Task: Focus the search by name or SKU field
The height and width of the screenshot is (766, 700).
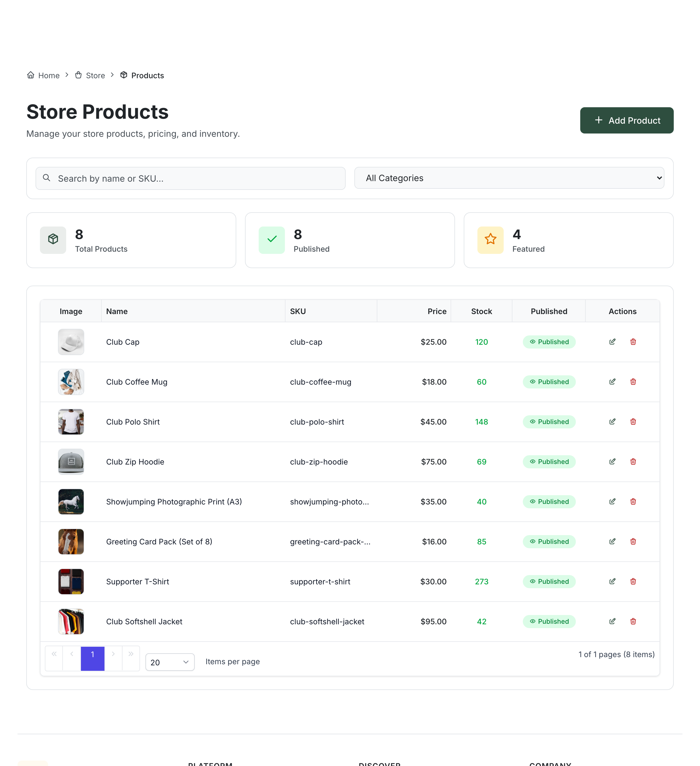Action: (x=190, y=178)
